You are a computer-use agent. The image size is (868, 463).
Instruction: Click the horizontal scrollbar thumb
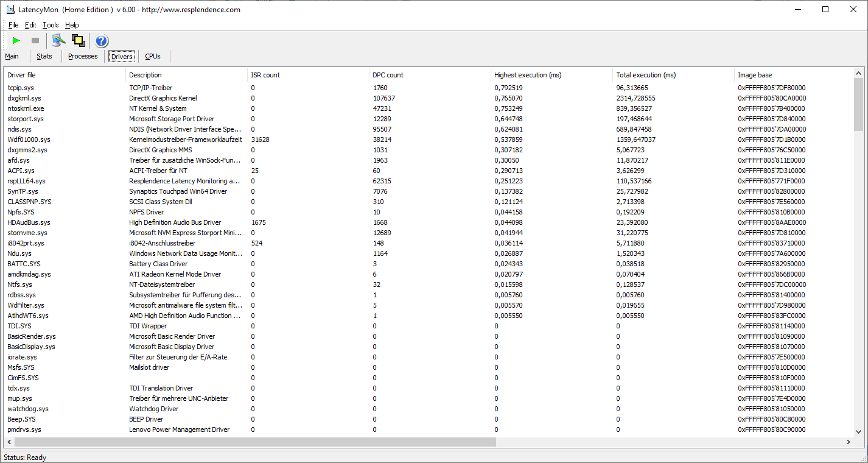point(254,442)
